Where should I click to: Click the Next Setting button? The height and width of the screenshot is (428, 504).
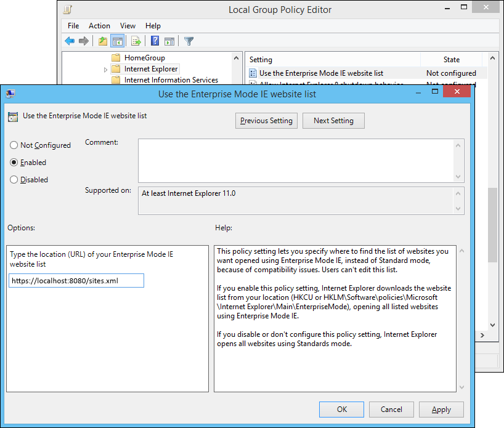pyautogui.click(x=333, y=120)
